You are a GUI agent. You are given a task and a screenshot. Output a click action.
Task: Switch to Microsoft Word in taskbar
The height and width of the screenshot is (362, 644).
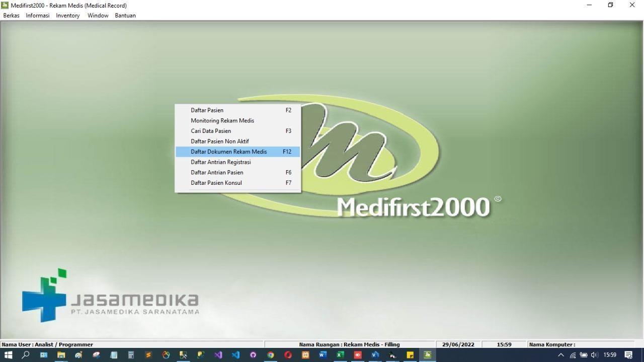click(323, 355)
